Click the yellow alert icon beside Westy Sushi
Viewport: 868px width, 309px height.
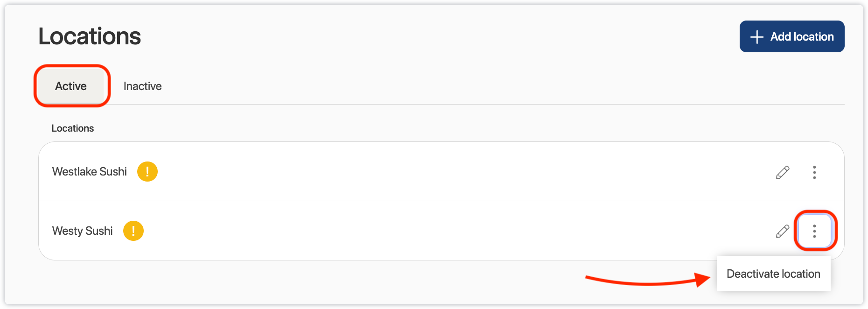pyautogui.click(x=133, y=231)
